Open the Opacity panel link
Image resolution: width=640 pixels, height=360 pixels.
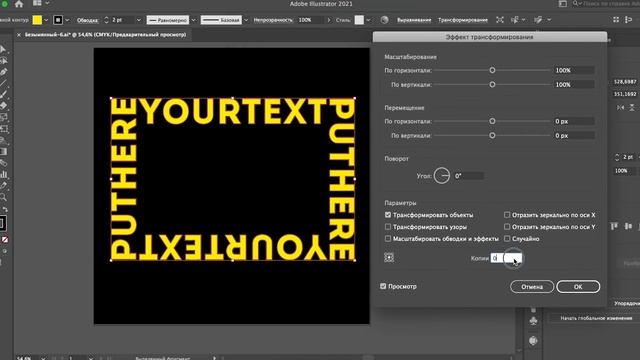click(273, 20)
